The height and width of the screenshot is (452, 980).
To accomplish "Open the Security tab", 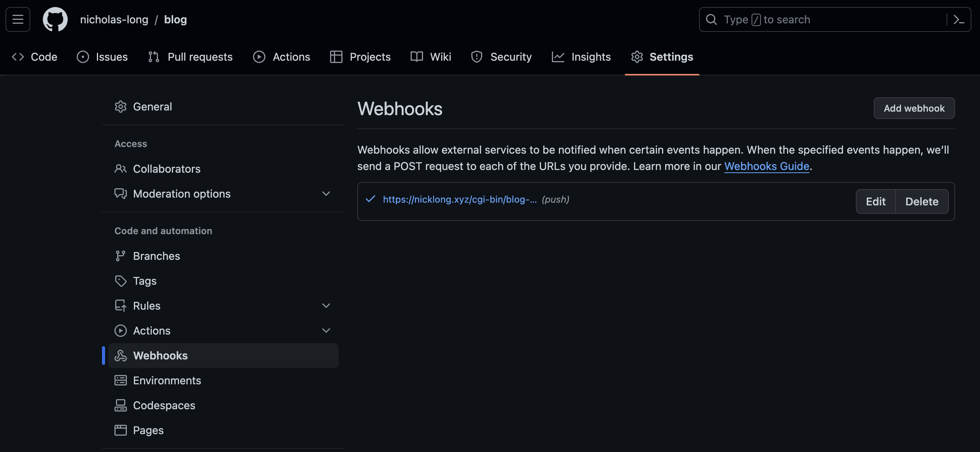I will click(501, 57).
